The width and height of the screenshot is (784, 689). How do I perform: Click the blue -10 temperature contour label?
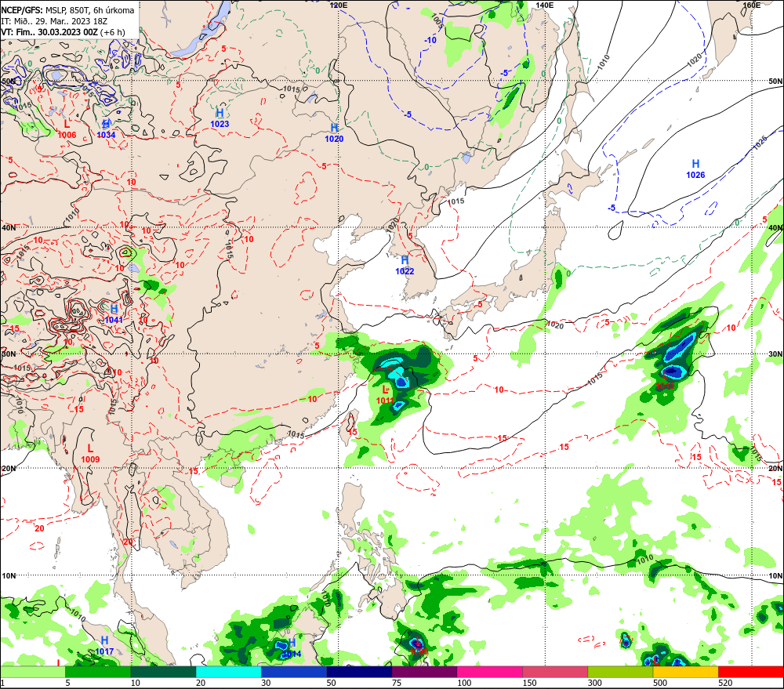430,40
